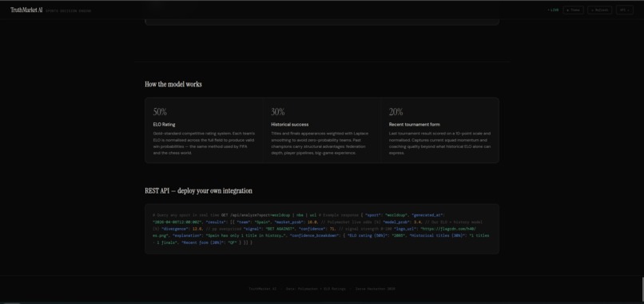
Task: Click the ELO Rating description paragraph
Action: [204, 143]
